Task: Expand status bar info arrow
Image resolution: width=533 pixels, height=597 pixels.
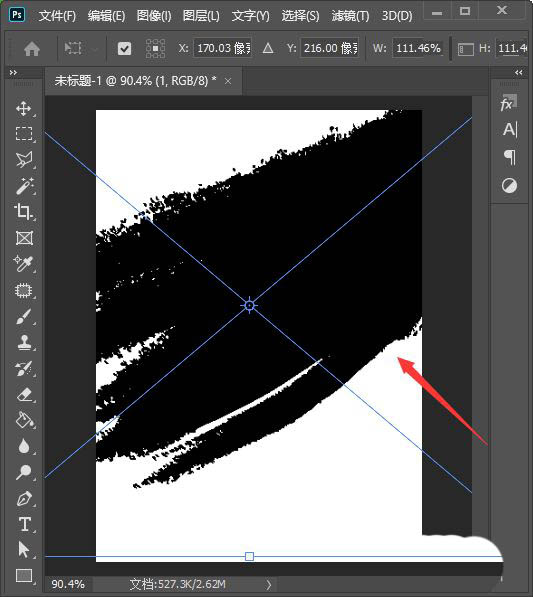Action: click(269, 584)
